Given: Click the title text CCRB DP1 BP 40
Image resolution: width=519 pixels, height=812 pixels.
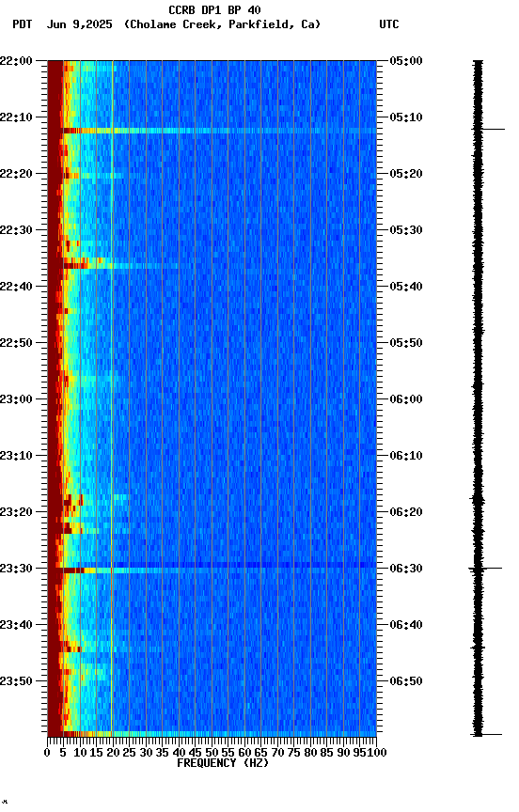Looking at the screenshot, I should coord(214,10).
